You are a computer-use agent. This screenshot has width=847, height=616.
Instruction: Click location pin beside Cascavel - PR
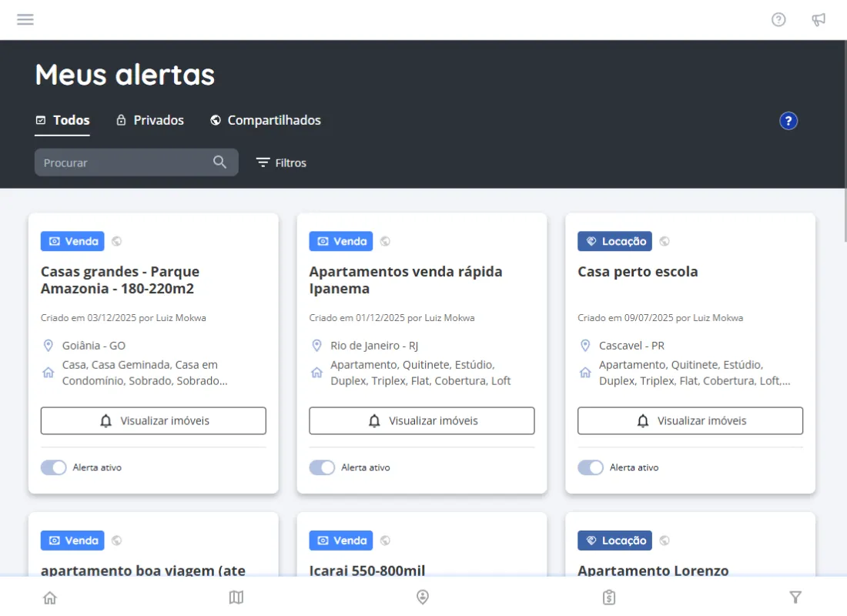(x=585, y=345)
